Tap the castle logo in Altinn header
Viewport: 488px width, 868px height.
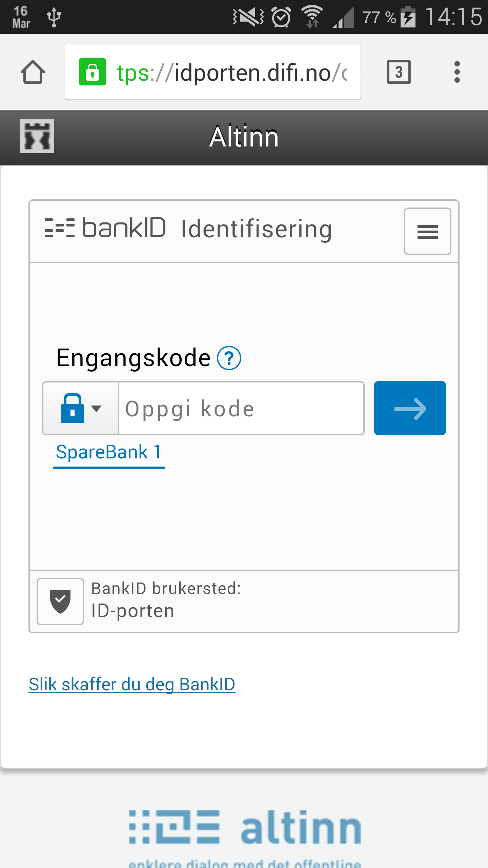37,136
